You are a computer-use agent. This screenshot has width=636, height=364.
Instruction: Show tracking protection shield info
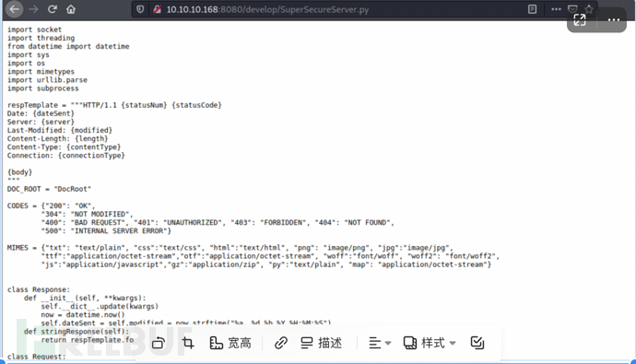(140, 9)
